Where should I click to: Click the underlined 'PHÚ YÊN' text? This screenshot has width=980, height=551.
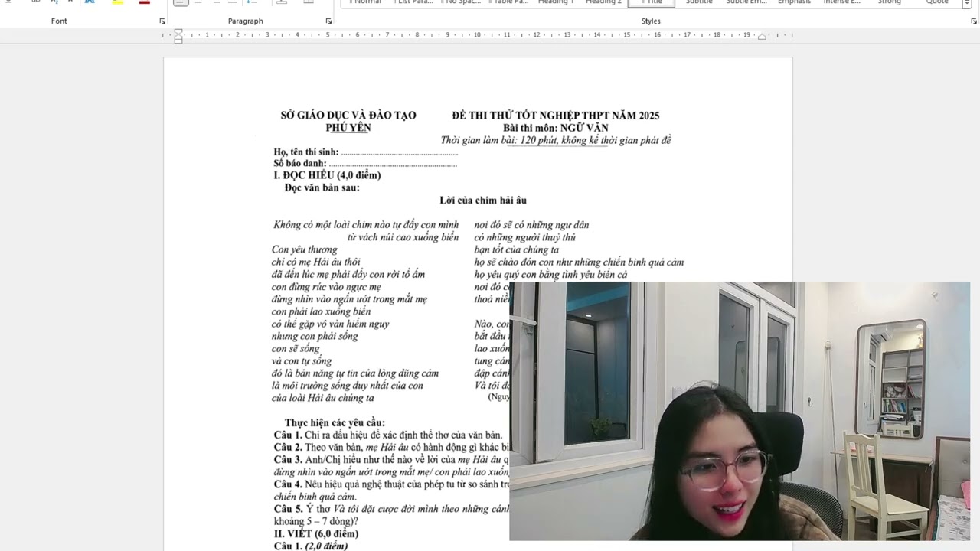point(348,128)
